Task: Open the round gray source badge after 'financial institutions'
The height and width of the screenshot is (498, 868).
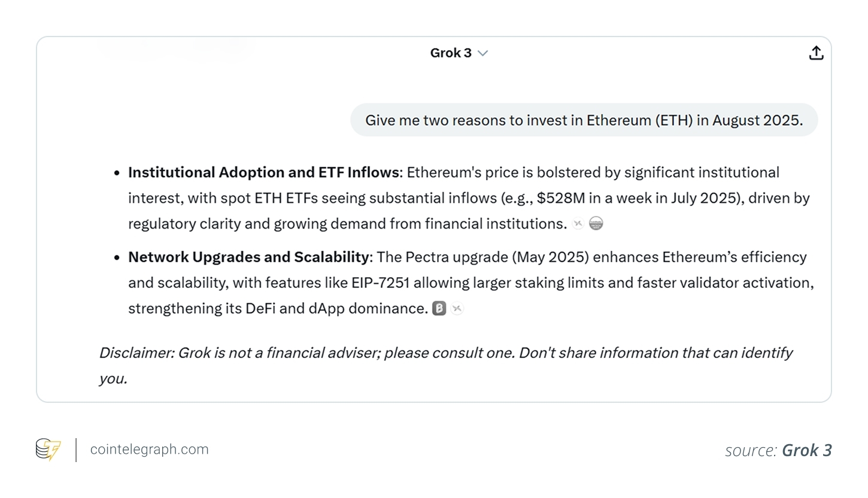Action: coord(596,224)
